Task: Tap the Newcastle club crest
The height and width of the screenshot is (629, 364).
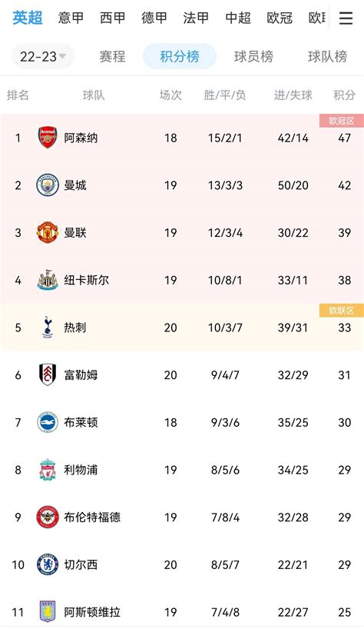Action: tap(48, 280)
